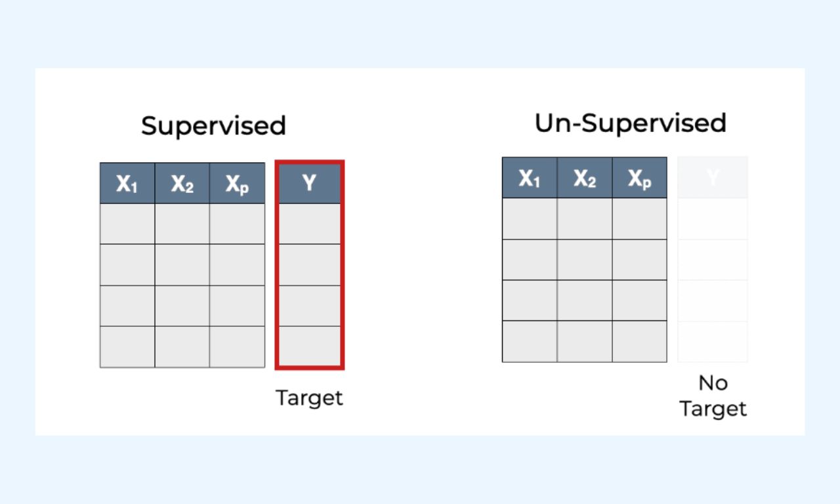The width and height of the screenshot is (840, 504).
Task: Click the red-outlined Y header cell
Action: (x=309, y=183)
